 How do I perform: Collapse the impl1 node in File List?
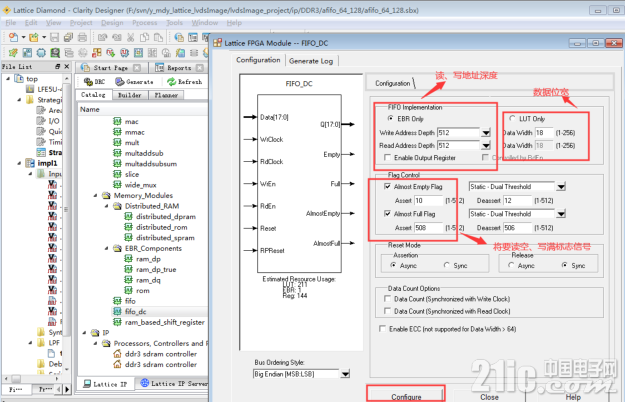tap(19, 163)
